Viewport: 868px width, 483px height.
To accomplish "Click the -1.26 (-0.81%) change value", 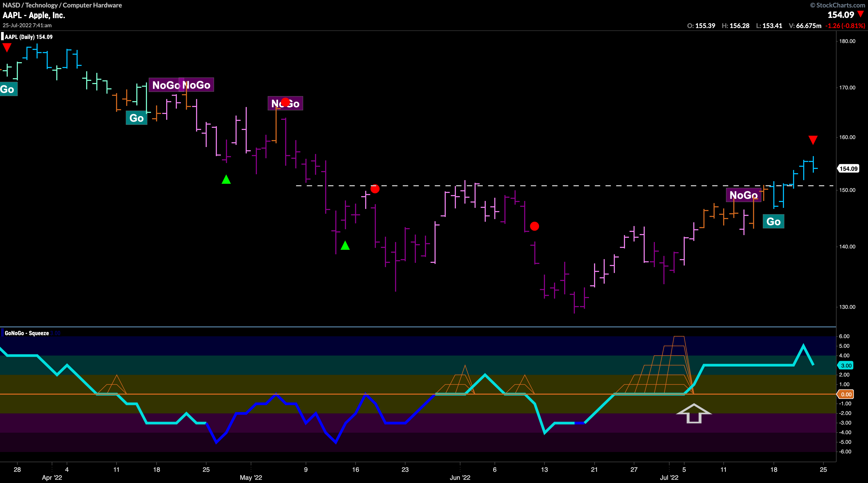I will pos(845,26).
